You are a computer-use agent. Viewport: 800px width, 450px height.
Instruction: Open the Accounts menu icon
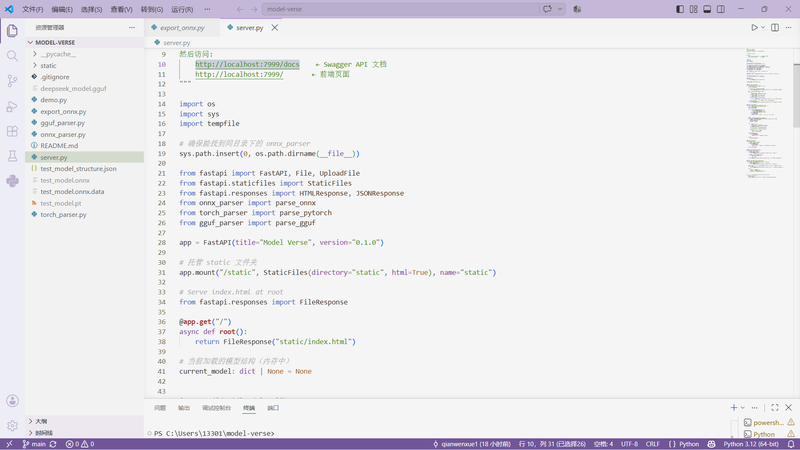tap(12, 401)
